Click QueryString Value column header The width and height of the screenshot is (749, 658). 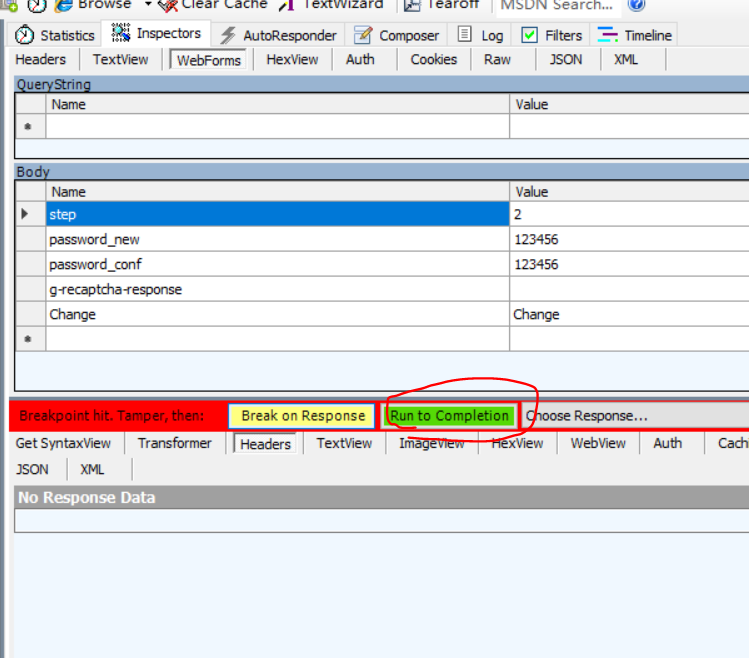(630, 104)
